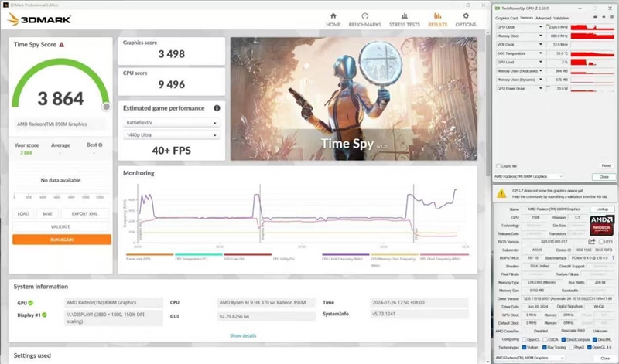Toggle the DirectML checkbox

click(594, 339)
